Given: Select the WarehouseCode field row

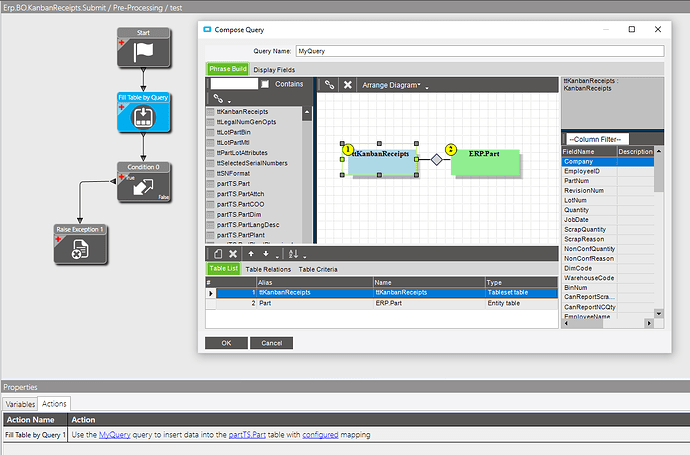Looking at the screenshot, I should click(608, 278).
